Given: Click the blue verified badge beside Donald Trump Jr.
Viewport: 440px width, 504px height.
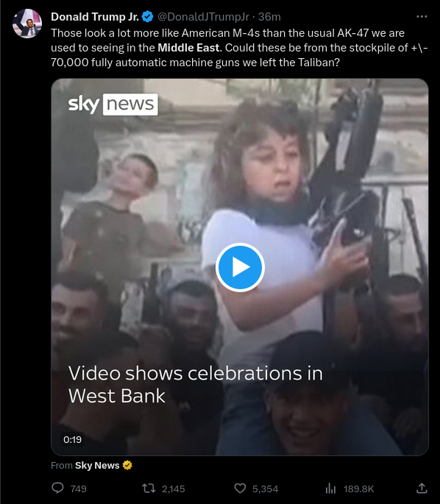Looking at the screenshot, I should 147,17.
